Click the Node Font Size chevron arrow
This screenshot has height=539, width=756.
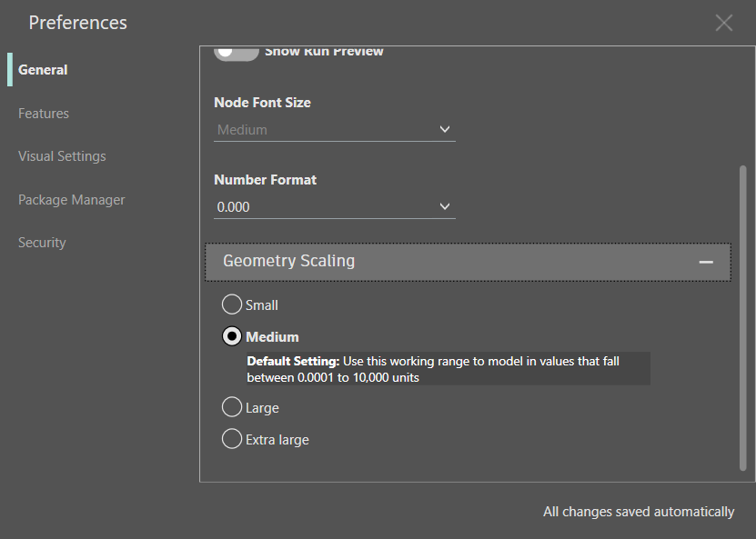(x=445, y=129)
